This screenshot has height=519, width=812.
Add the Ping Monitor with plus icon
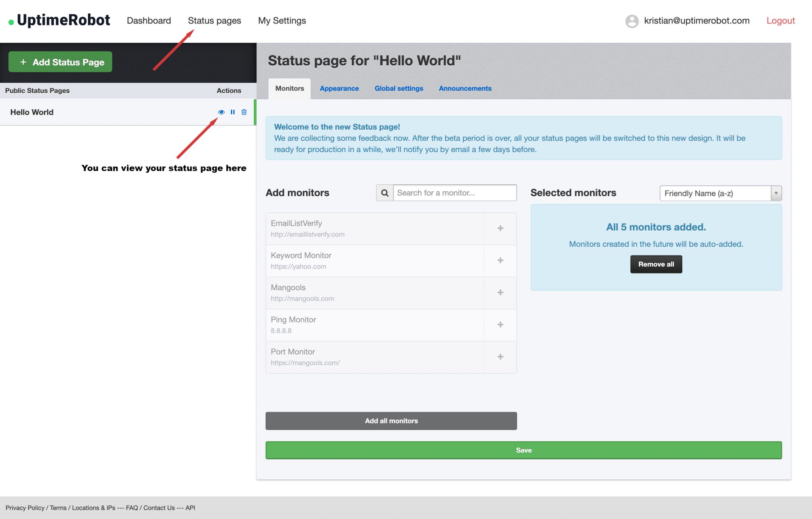[x=500, y=325]
